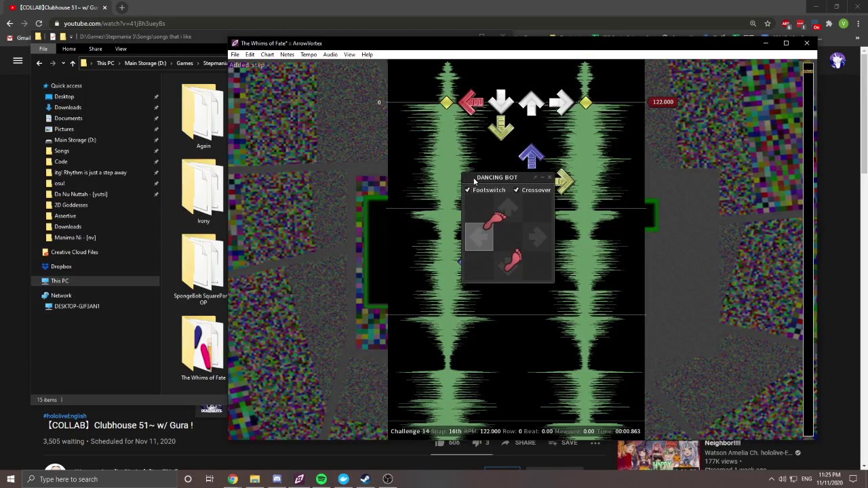Image resolution: width=868 pixels, height=488 pixels.
Task: Click the left yellow diamond snap marker
Action: point(446,102)
